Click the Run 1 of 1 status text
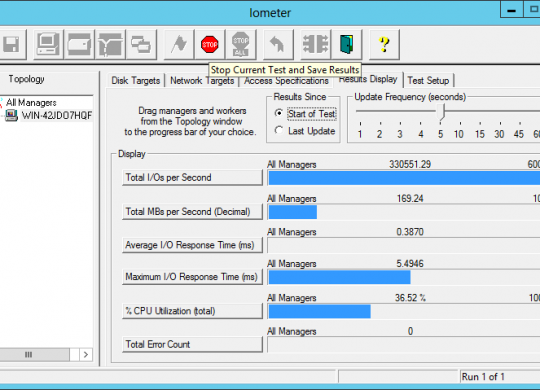 (483, 377)
